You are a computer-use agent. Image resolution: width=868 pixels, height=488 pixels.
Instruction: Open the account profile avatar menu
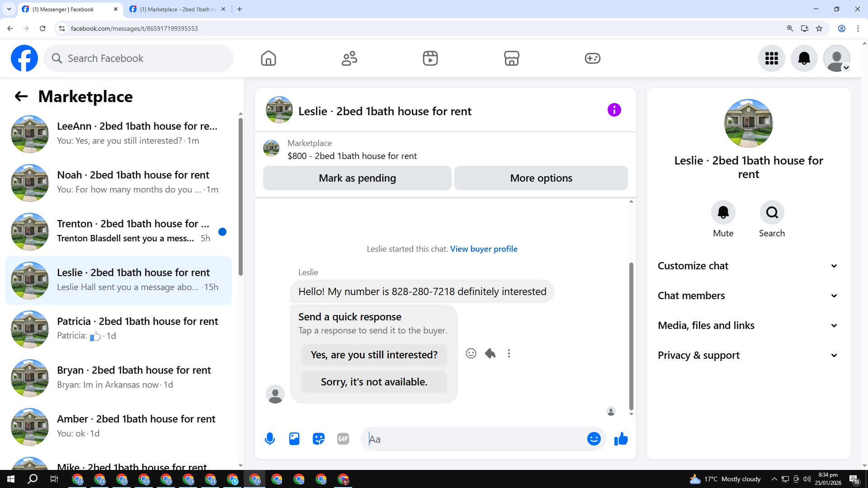pyautogui.click(x=837, y=58)
